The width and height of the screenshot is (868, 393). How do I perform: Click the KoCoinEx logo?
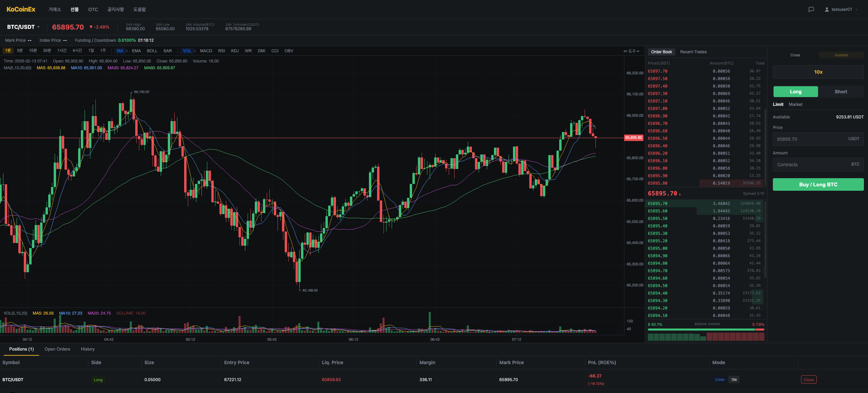click(21, 9)
